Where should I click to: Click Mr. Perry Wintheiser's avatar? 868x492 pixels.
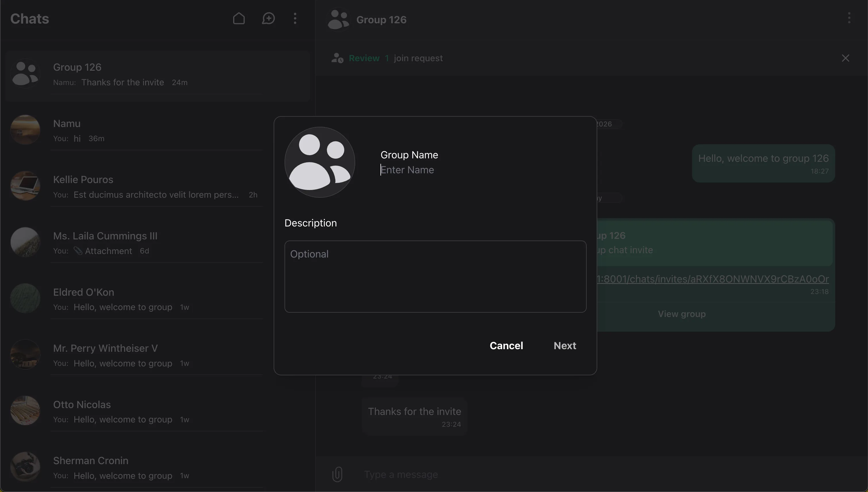25,354
